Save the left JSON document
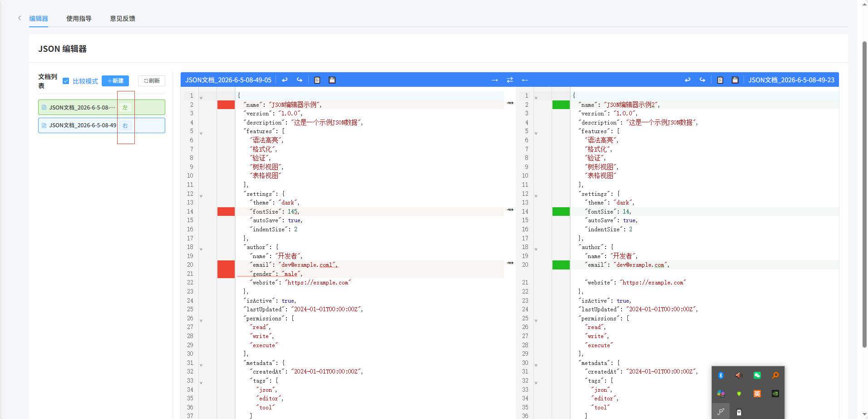The image size is (868, 419). tap(332, 80)
